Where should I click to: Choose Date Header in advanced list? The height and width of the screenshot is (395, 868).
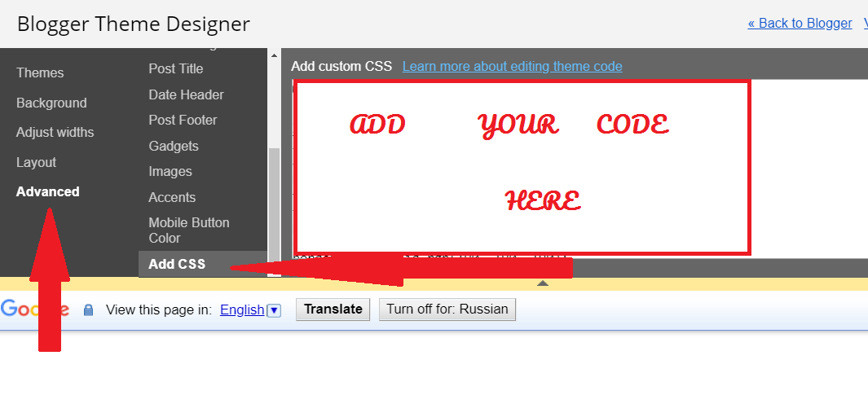tap(186, 95)
